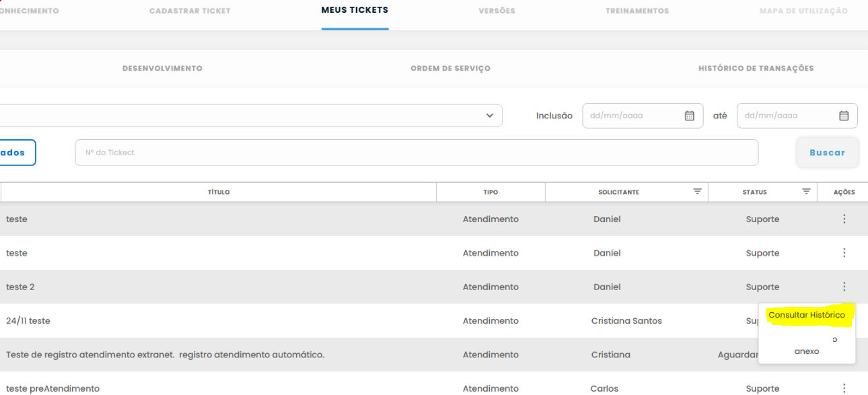Click filter icon in Solicitante column header
The height and width of the screenshot is (395, 868).
tap(697, 192)
